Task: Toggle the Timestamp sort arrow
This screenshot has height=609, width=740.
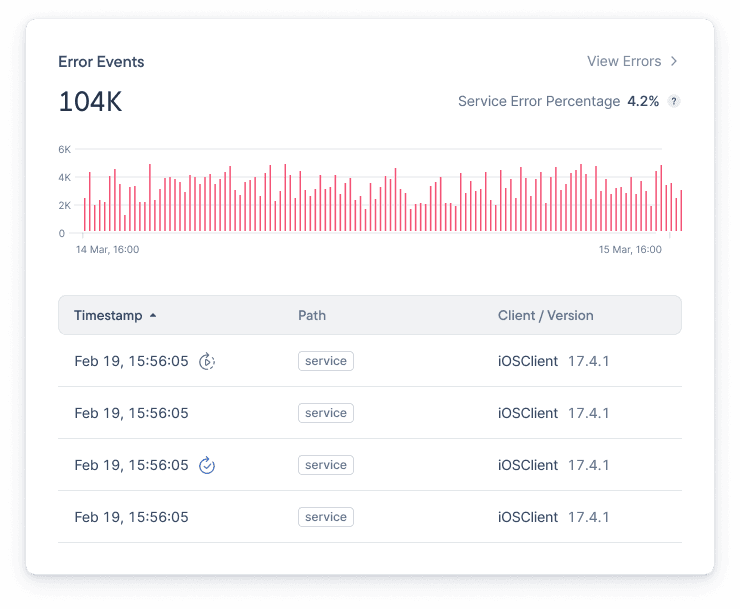Action: tap(153, 315)
